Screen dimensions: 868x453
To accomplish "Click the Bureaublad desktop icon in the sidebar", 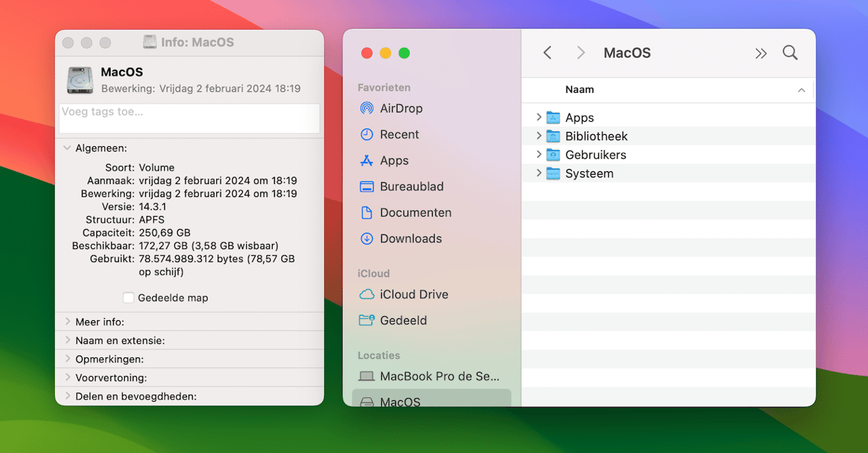I will 366,187.
